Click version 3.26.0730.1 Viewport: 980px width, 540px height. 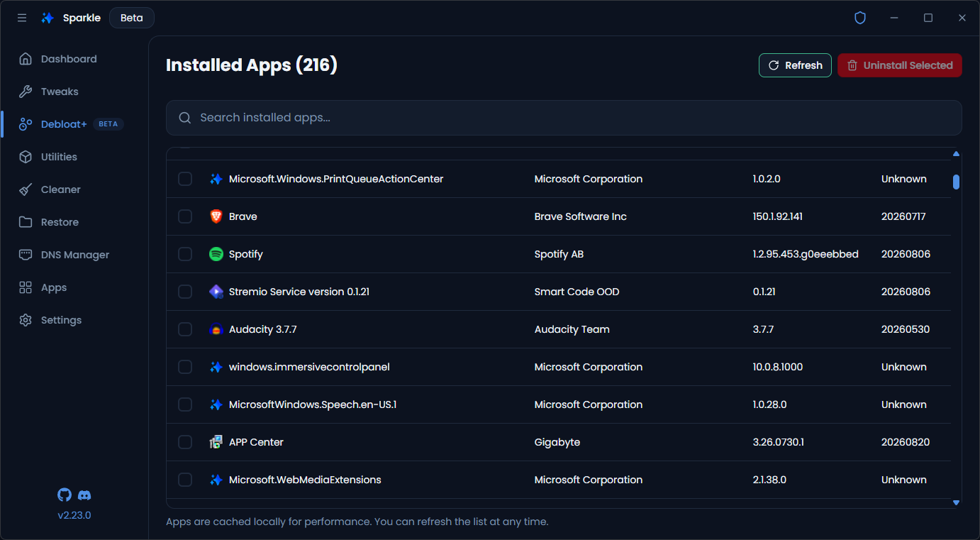click(x=778, y=442)
